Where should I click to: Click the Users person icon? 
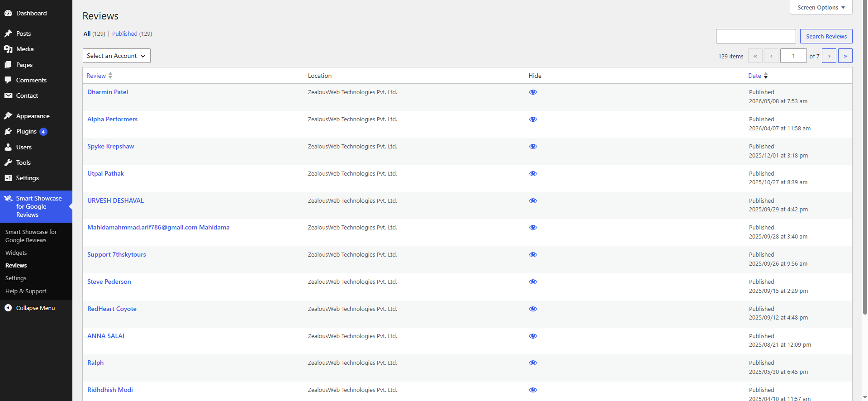pos(8,147)
